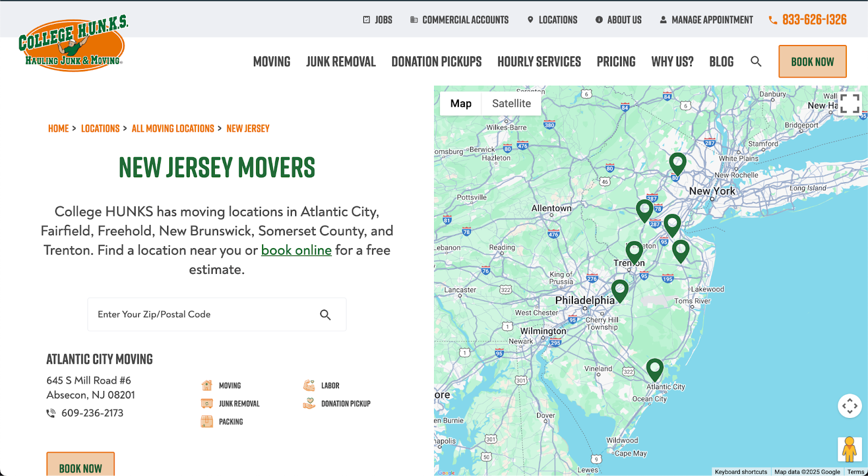Click the northernmost map pin above New York
The image size is (868, 476).
678,164
